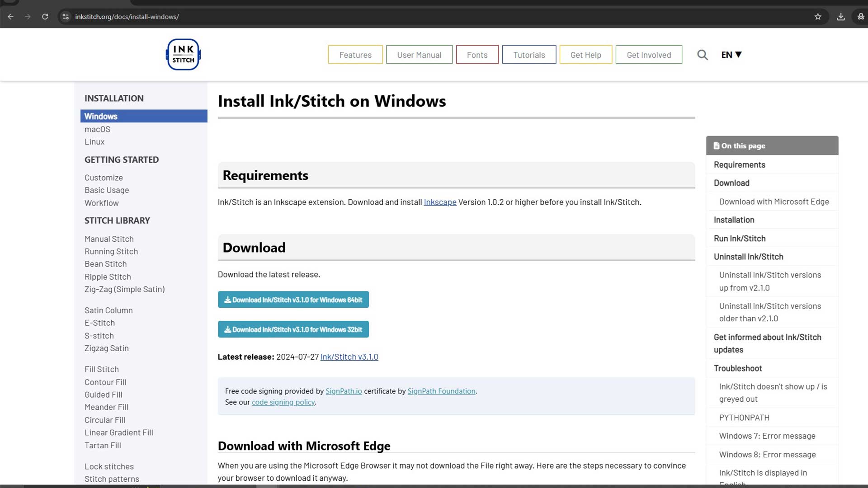Open Workflow in sidebar
Viewport: 868px width, 488px height.
(102, 203)
